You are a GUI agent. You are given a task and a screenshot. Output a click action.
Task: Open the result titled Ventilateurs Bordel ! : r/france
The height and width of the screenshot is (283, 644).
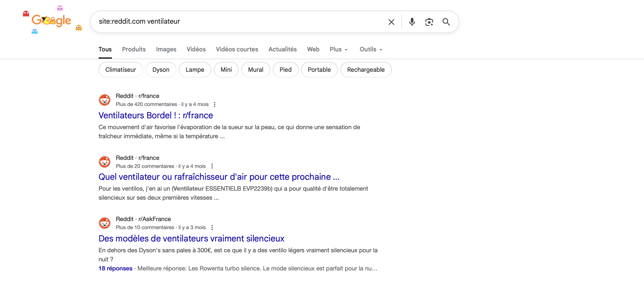pyautogui.click(x=155, y=115)
